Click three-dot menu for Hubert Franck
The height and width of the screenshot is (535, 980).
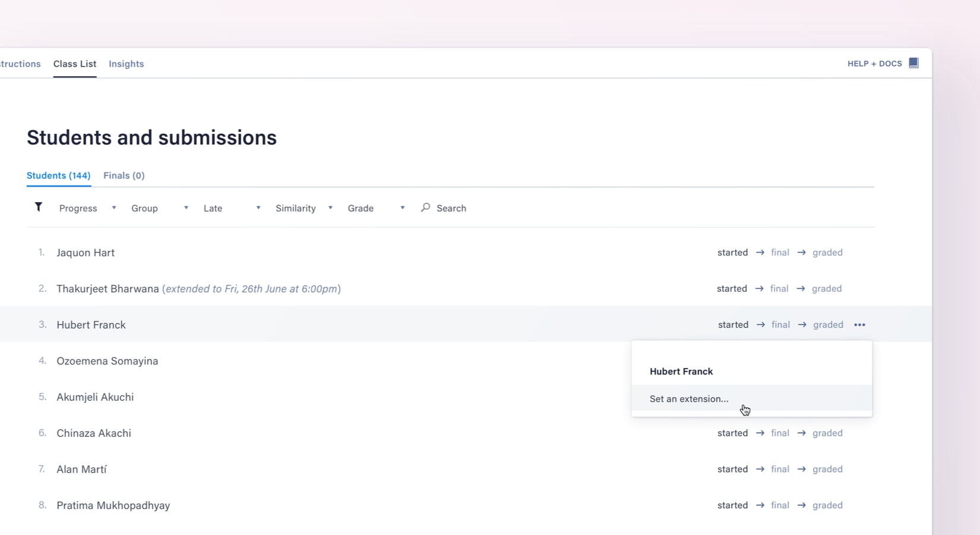859,325
